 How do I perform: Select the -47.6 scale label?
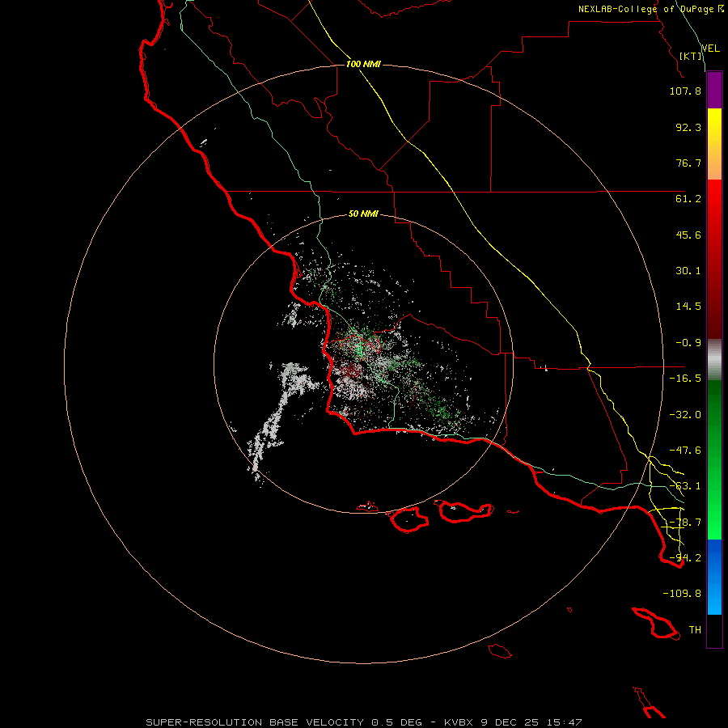click(x=685, y=451)
